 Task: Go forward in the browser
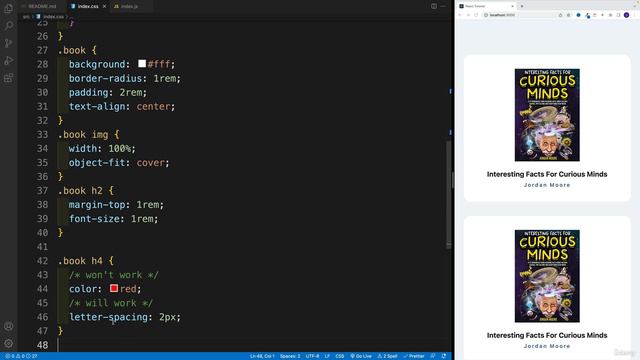[x=468, y=15]
